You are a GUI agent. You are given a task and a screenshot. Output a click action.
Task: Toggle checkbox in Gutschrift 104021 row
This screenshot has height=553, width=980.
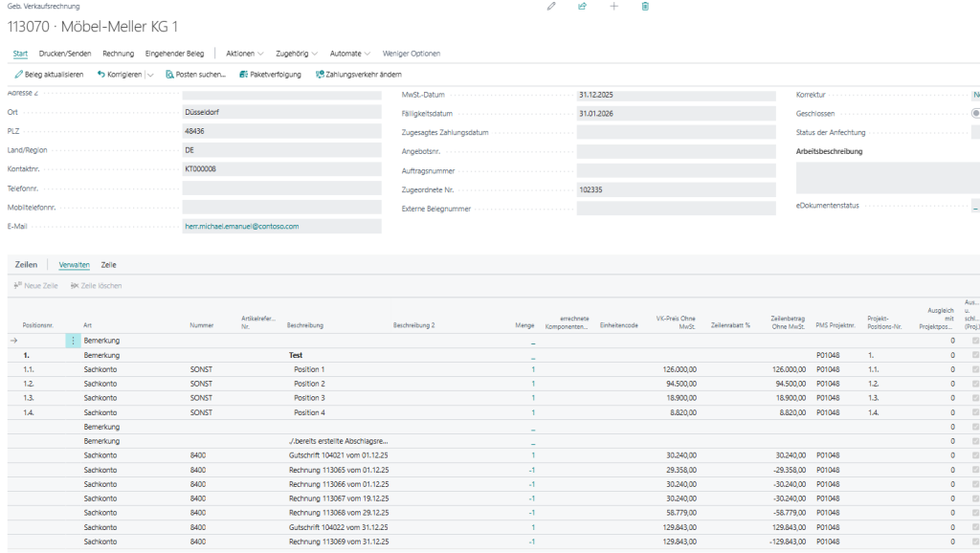pyautogui.click(x=975, y=455)
